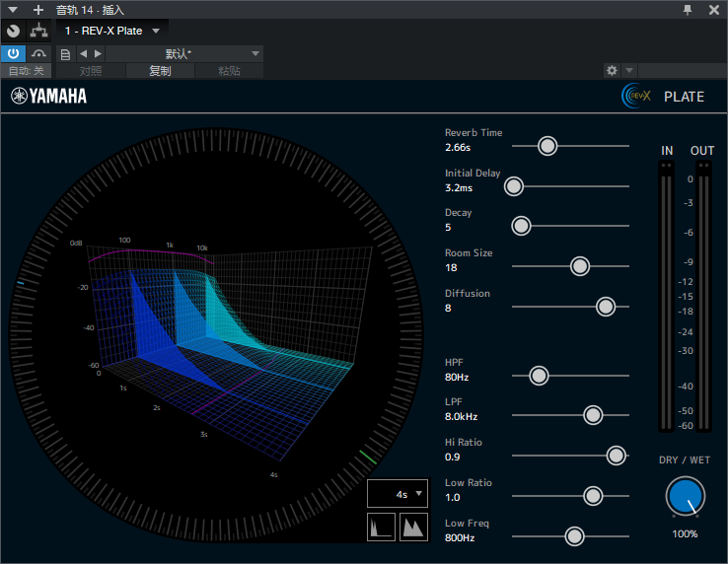The width and height of the screenshot is (728, 564).
Task: Click the PLATE reverb type label
Action: pos(684,97)
